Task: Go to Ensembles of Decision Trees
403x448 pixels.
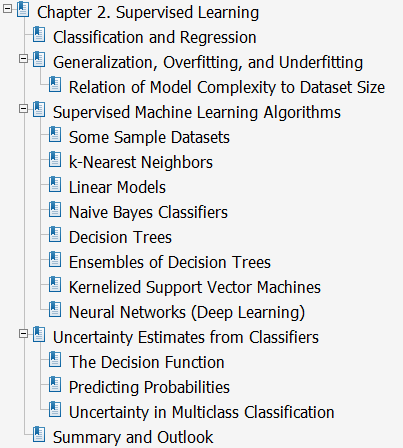Action: coord(170,262)
